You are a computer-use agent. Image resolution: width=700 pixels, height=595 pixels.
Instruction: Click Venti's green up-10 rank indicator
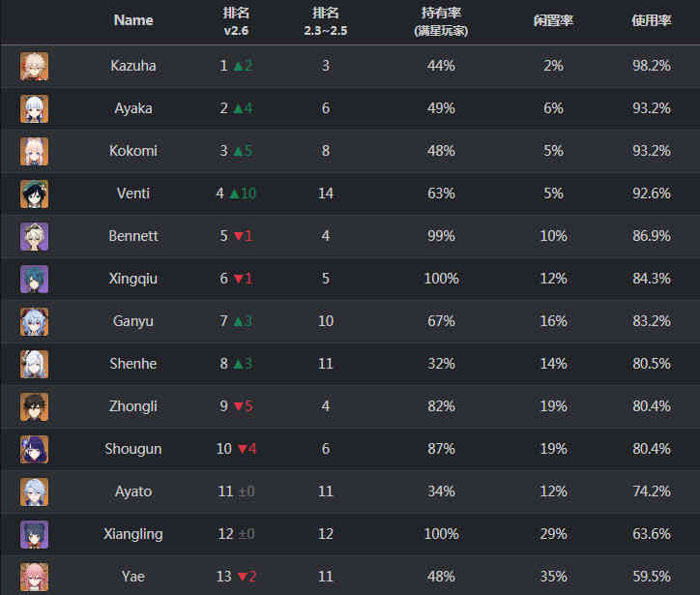(x=243, y=193)
